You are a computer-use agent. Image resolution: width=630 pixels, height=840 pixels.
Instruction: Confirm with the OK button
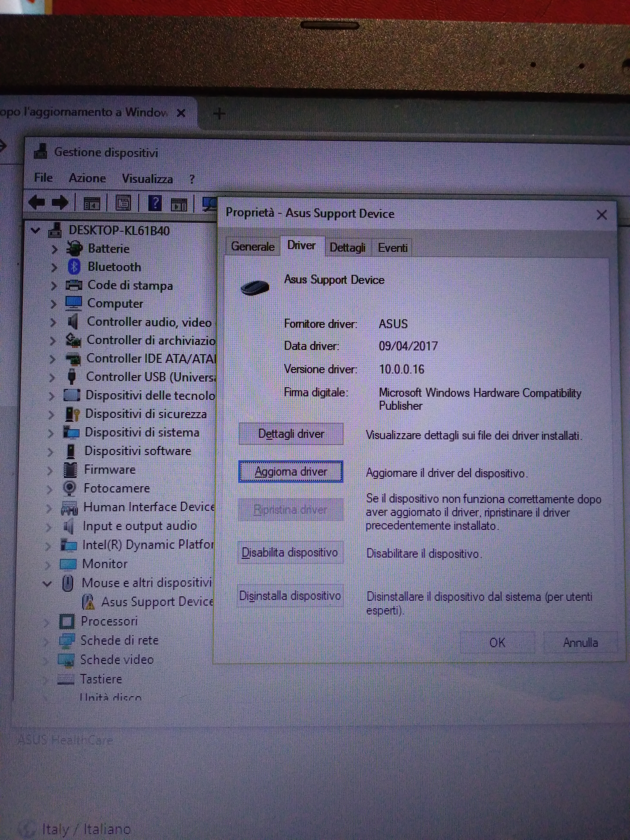coord(497,643)
